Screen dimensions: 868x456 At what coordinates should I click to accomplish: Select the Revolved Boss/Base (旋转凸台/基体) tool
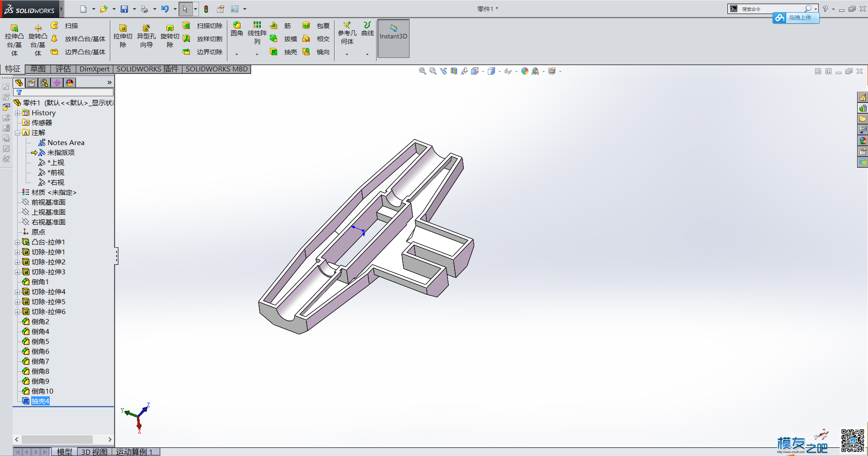pos(38,40)
